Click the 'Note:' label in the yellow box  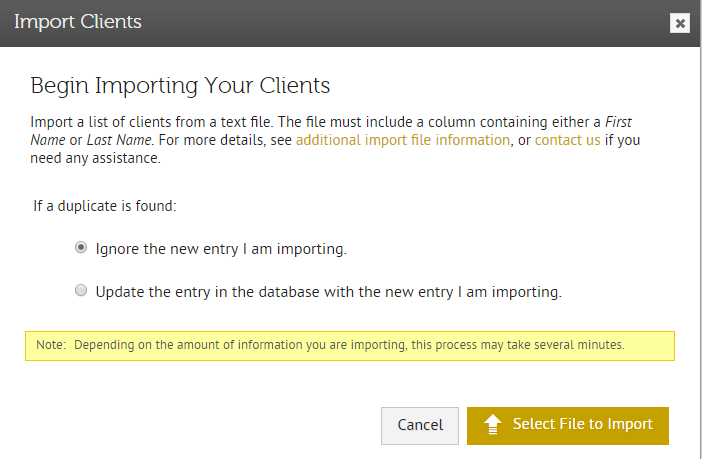51,345
